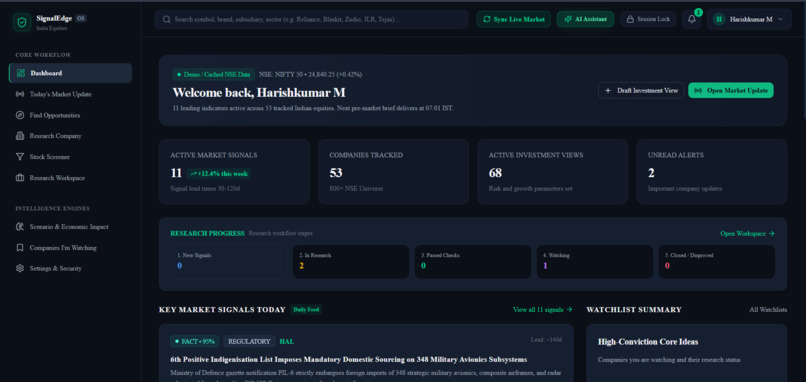Open the All Watchlists link
This screenshot has width=806, height=382.
coord(767,310)
